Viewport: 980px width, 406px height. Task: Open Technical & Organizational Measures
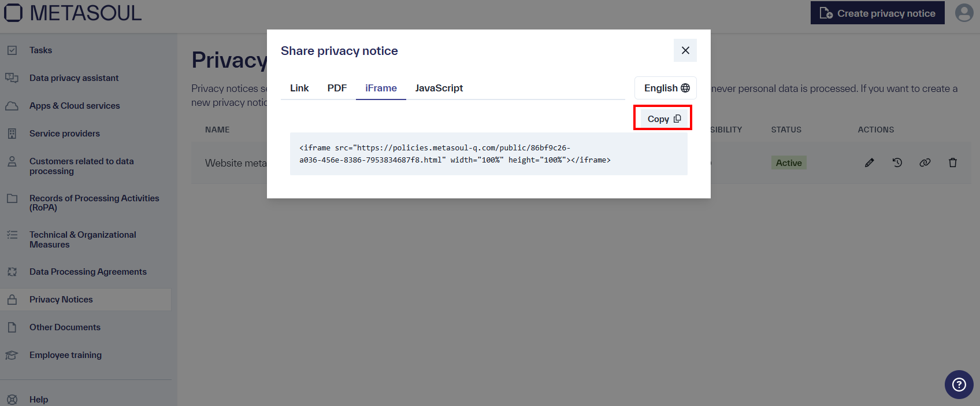[83, 239]
